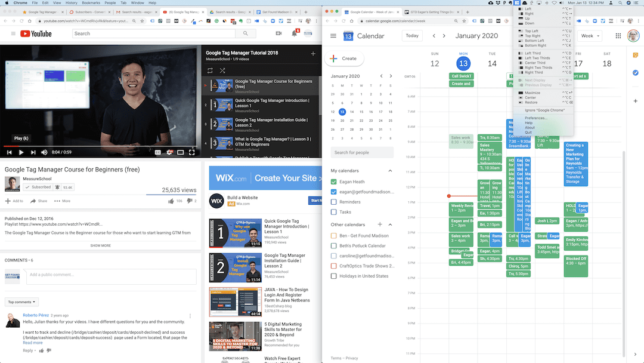Open the More actions menu under video
The height and width of the screenshot is (363, 644).
63,201
